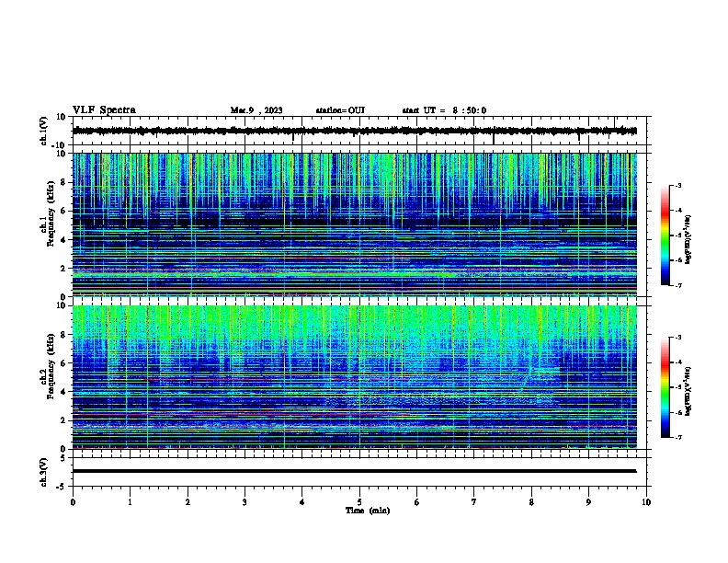Click the -5 tick on ch.2 colorbar
Screen dimensions: 728x563
coord(678,387)
